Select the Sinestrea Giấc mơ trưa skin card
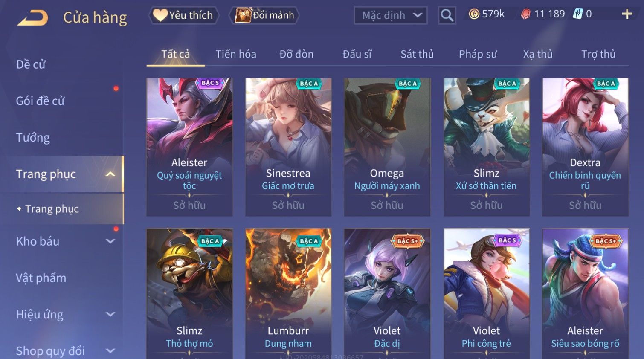 coord(288,147)
